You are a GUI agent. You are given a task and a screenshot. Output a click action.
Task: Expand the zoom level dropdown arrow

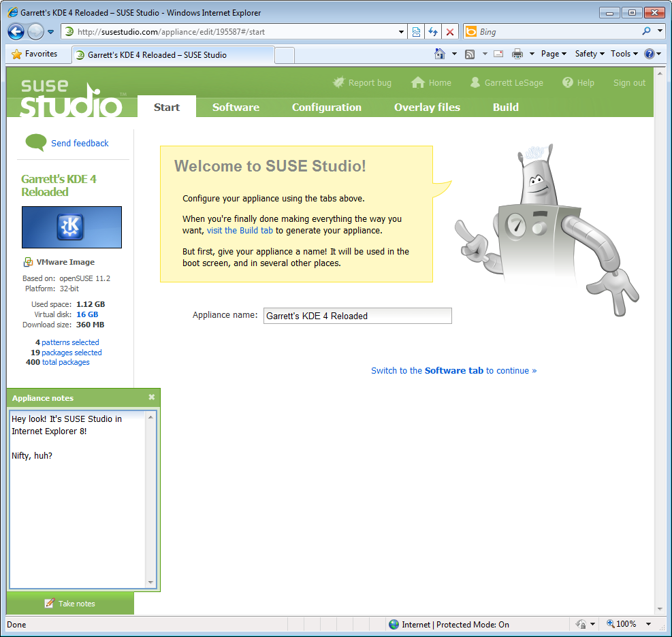pyautogui.click(x=649, y=624)
